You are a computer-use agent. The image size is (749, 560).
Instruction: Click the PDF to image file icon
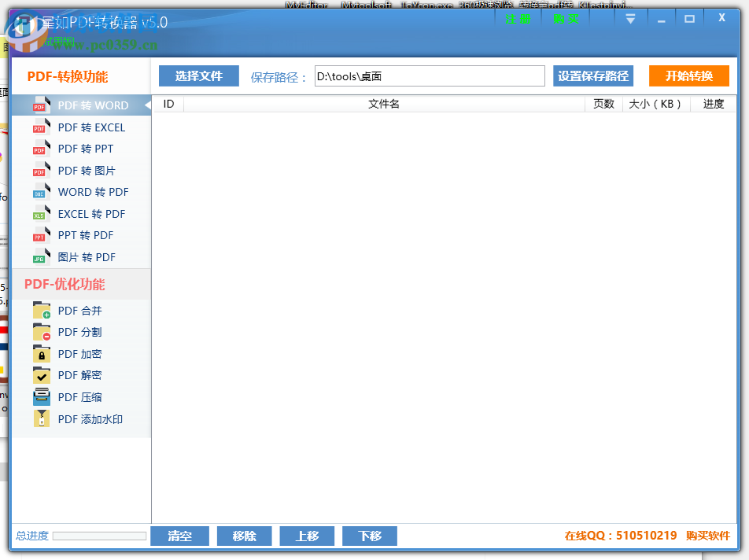point(42,171)
